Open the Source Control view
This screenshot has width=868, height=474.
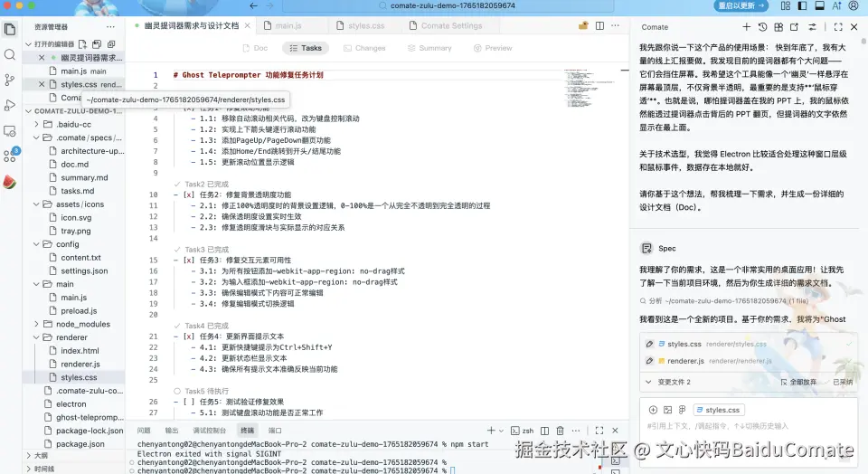click(x=10, y=80)
